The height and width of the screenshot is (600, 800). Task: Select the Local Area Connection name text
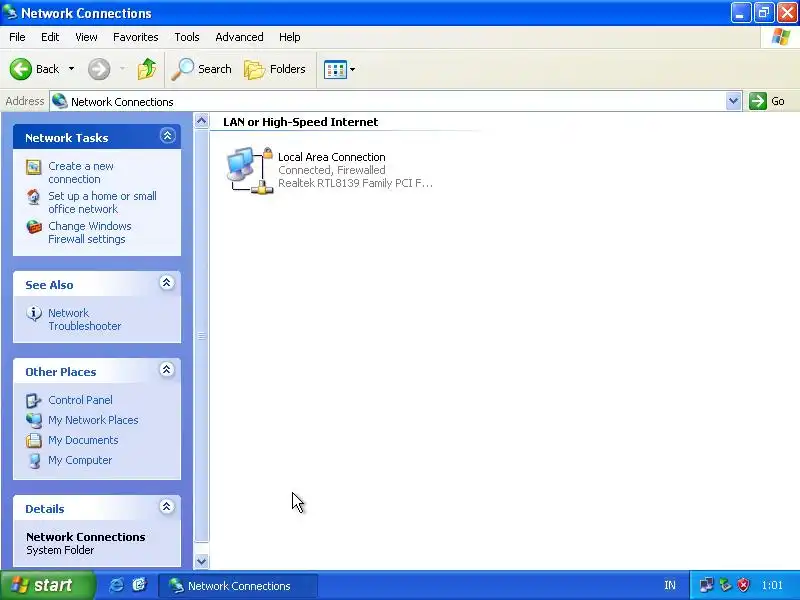coord(332,157)
